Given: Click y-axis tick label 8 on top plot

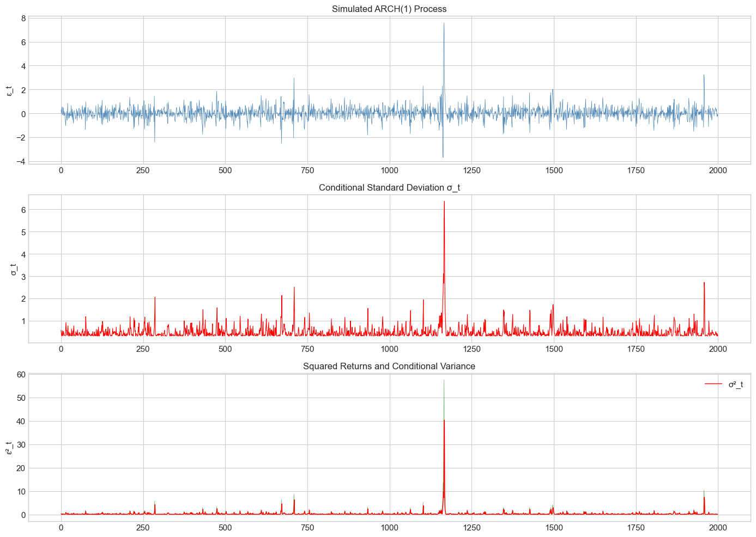Looking at the screenshot, I should 23,18.
